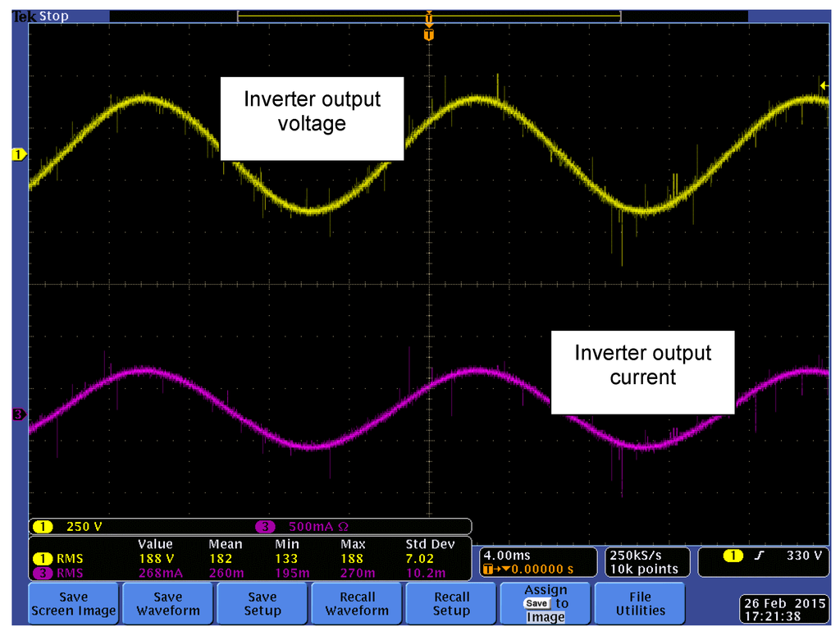Click the Save Waveform button
This screenshot has height=636, width=840.
coord(167,604)
